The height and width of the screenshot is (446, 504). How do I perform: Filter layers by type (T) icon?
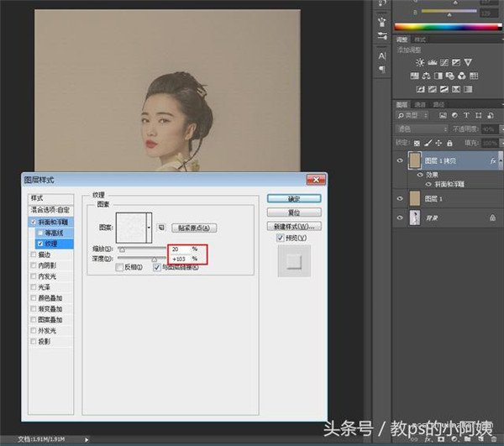(x=466, y=115)
